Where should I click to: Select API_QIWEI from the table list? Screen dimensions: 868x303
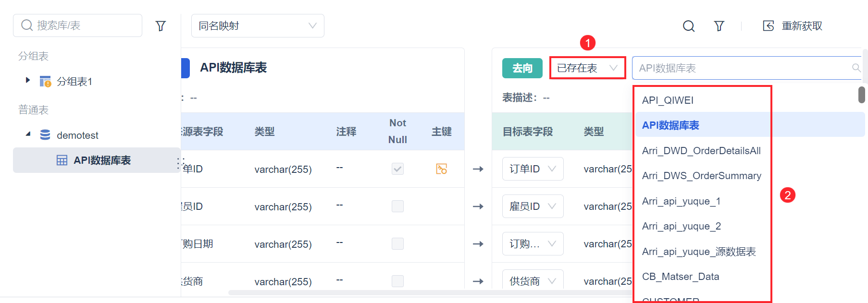[x=668, y=100]
